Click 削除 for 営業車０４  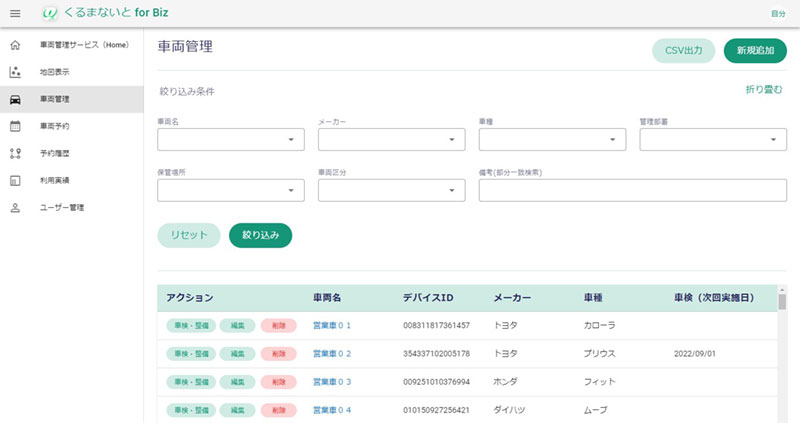pyautogui.click(x=279, y=410)
